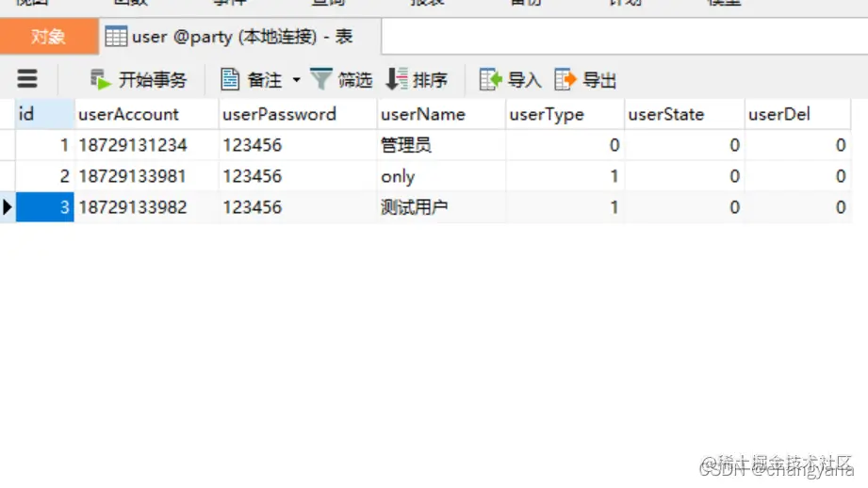The height and width of the screenshot is (488, 868).
Task: Click the userState column header
Action: pyautogui.click(x=685, y=114)
